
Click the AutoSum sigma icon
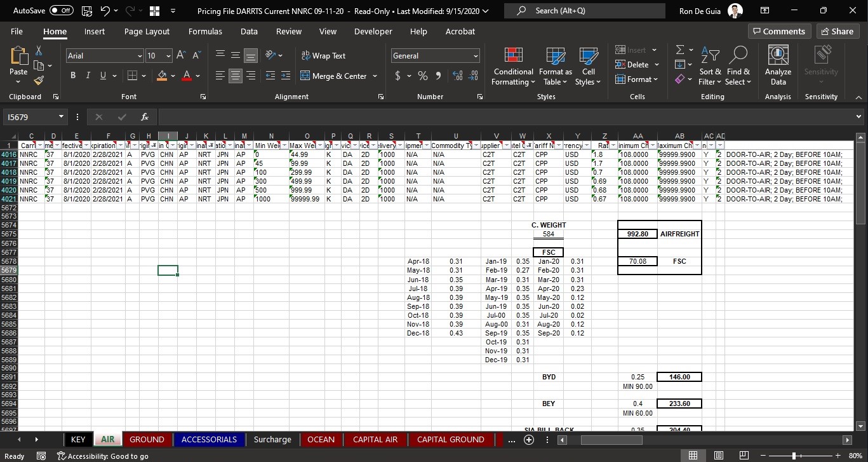679,50
